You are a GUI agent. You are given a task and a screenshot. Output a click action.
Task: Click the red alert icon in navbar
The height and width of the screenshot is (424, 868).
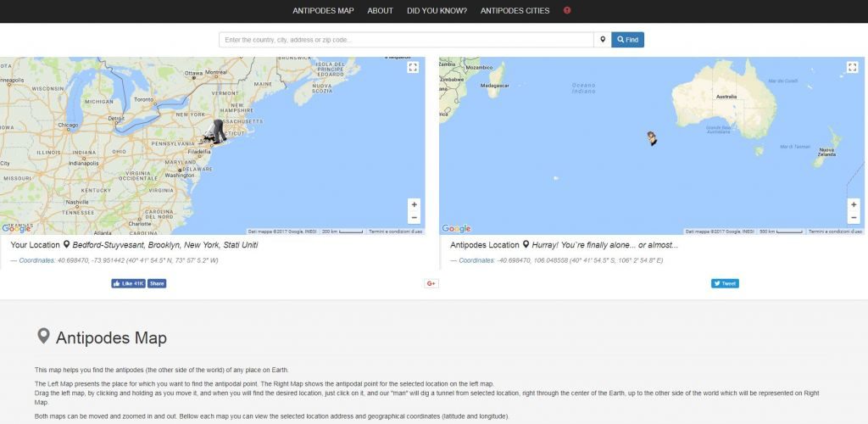(567, 10)
